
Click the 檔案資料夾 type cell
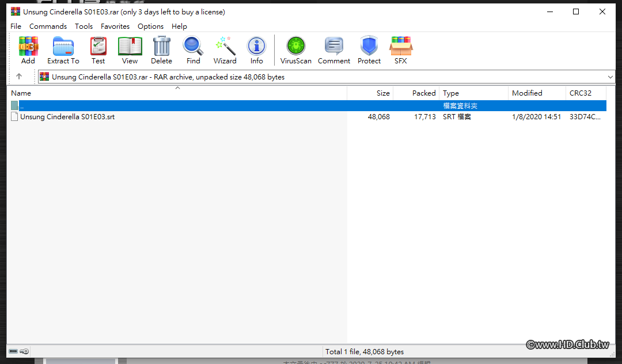[460, 106]
